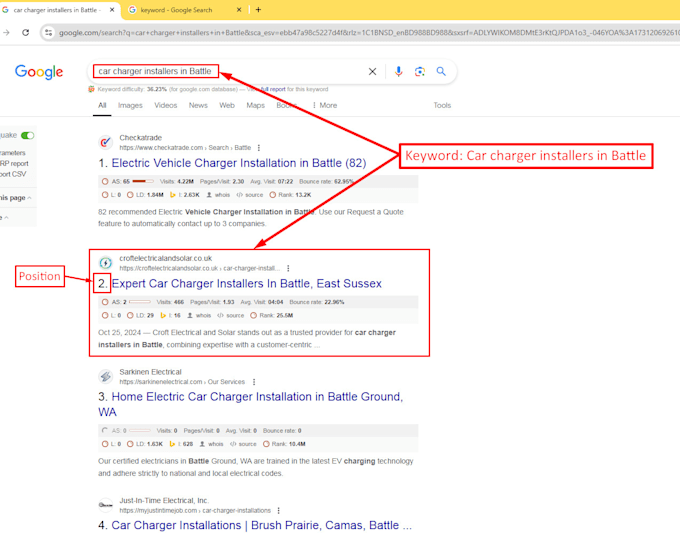
Task: Select the Videos results tab
Action: point(166,105)
